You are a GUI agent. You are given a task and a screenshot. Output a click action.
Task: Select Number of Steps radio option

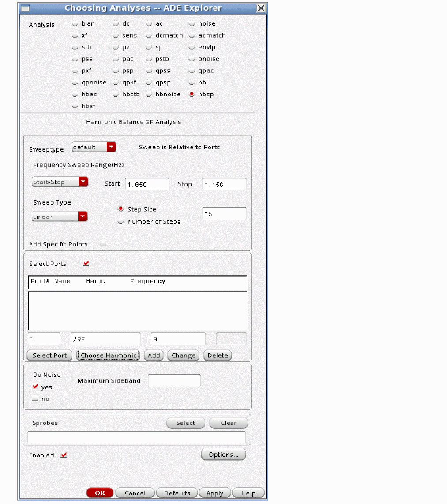[121, 222]
